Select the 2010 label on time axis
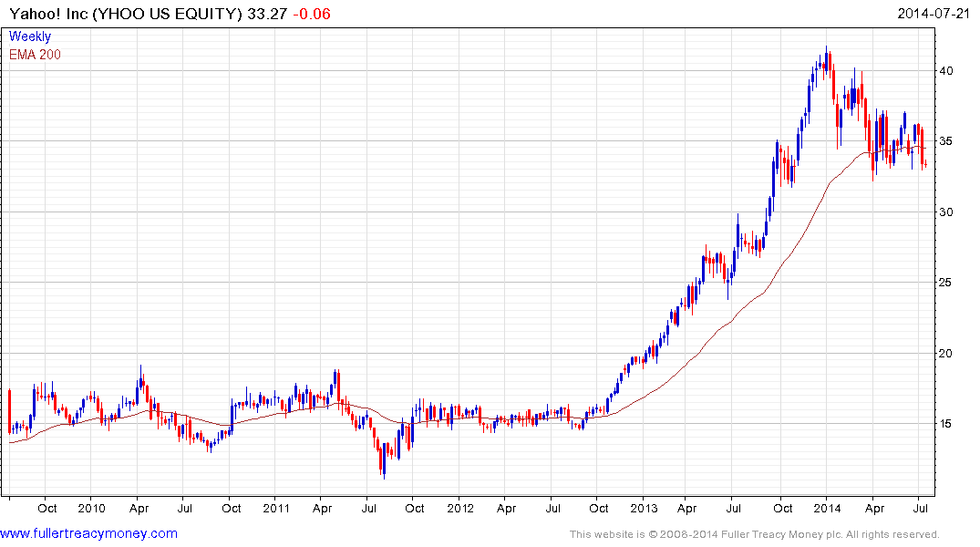This screenshot has width=980, height=547. click(x=91, y=508)
